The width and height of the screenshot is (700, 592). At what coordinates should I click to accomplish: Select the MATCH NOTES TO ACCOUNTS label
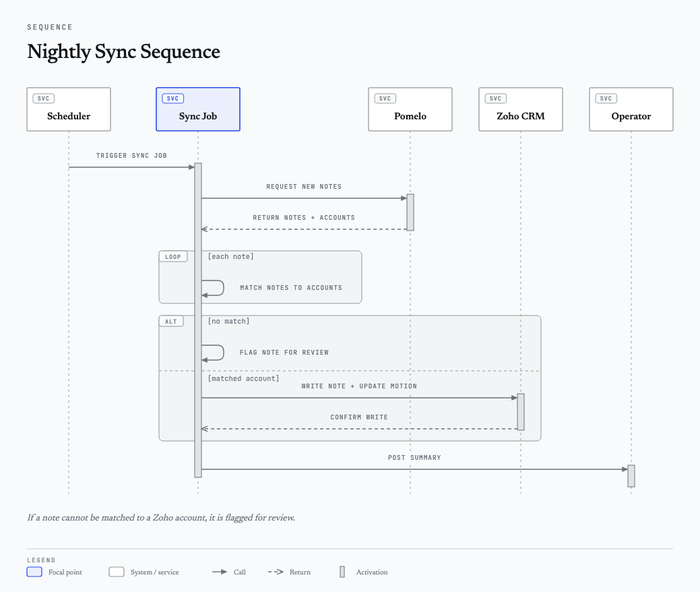291,288
